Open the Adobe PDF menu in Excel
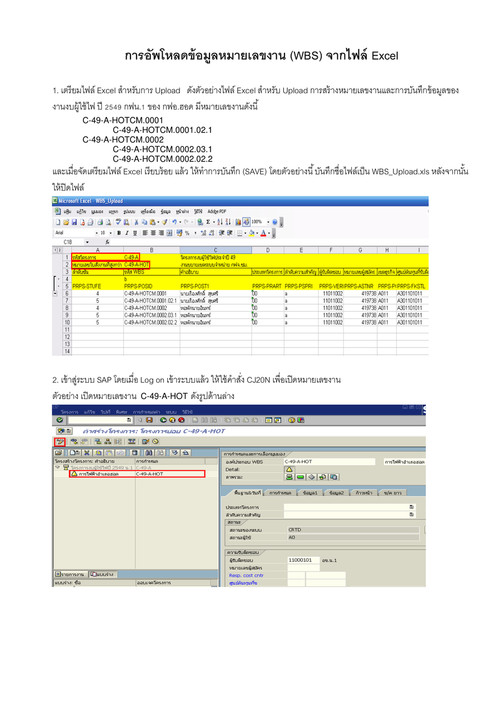The image size is (500, 708). click(x=217, y=211)
